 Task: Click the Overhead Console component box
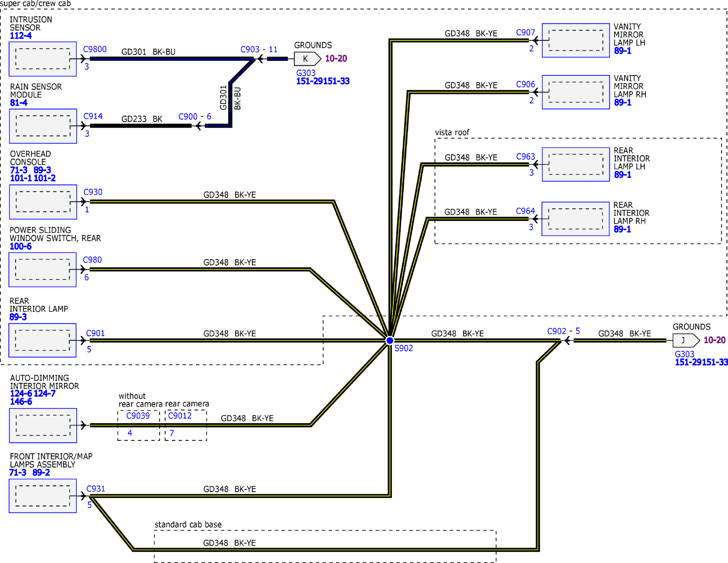click(x=43, y=202)
